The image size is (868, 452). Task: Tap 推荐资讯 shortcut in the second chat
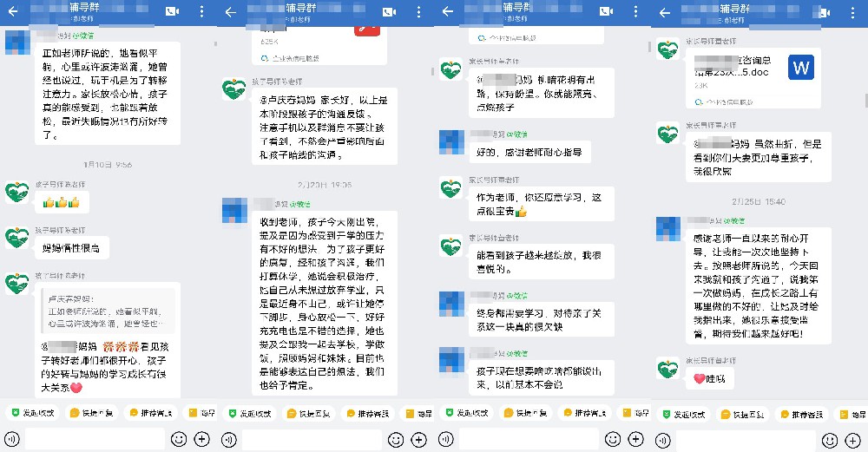point(367,413)
